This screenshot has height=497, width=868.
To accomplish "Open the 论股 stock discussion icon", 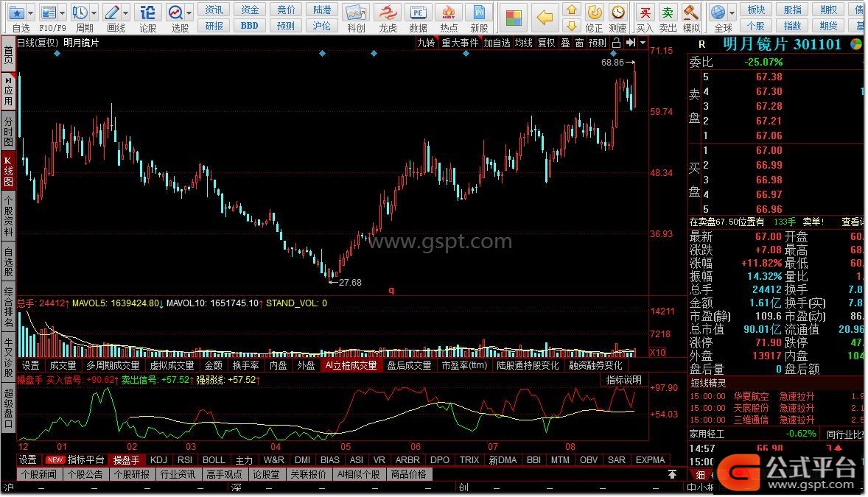I will [147, 13].
